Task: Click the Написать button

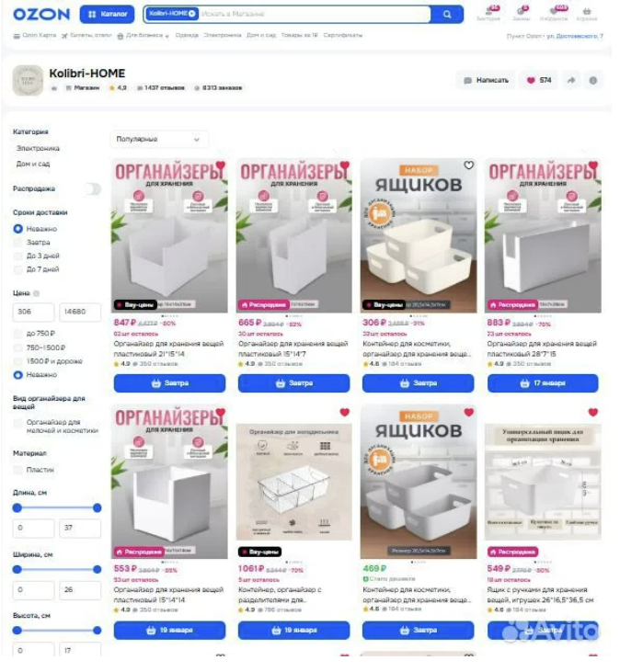Action: 487,80
